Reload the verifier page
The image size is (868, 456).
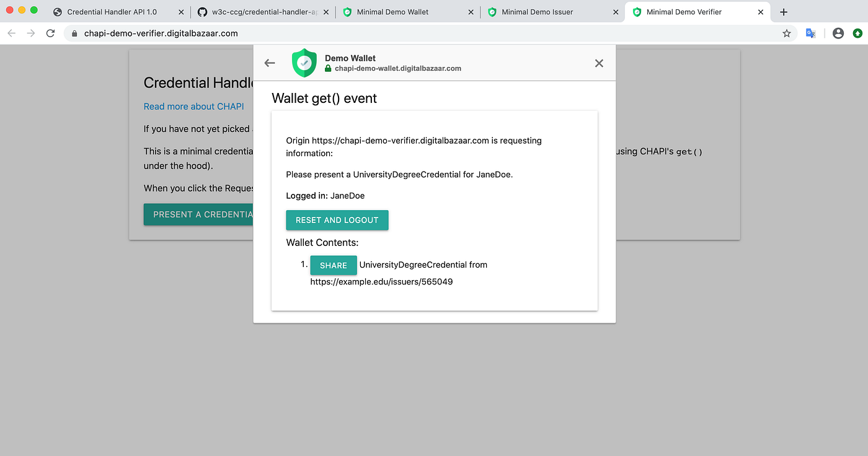(x=51, y=33)
